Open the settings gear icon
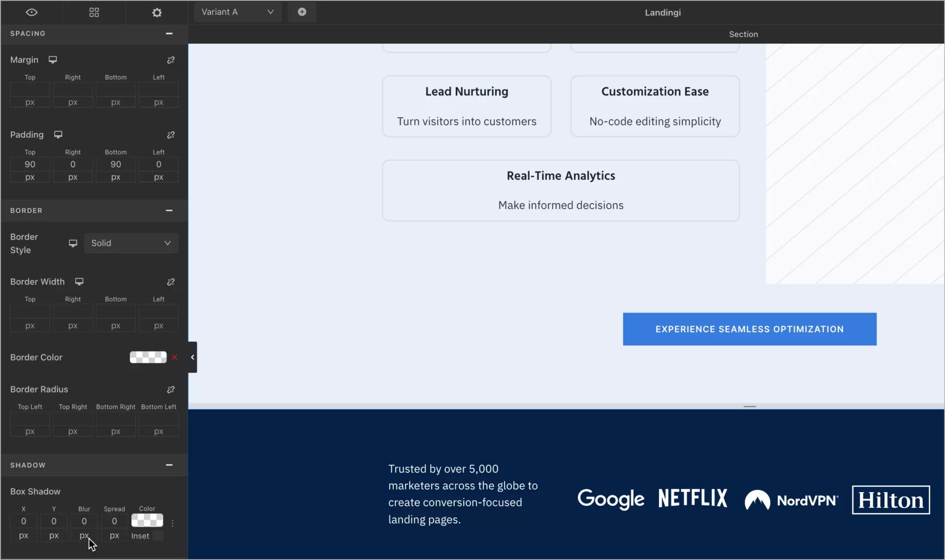This screenshot has width=945, height=560. pos(157,12)
